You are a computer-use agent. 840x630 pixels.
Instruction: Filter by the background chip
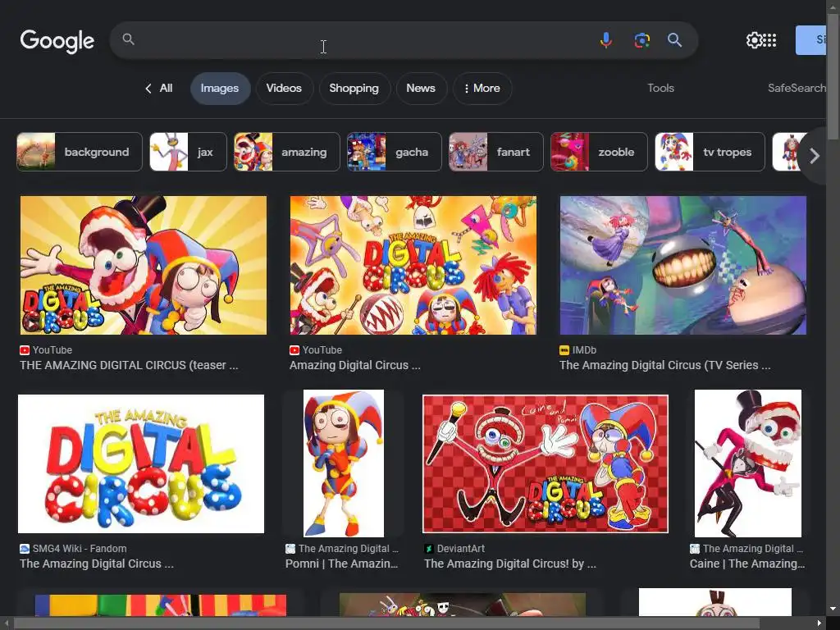[x=80, y=152]
